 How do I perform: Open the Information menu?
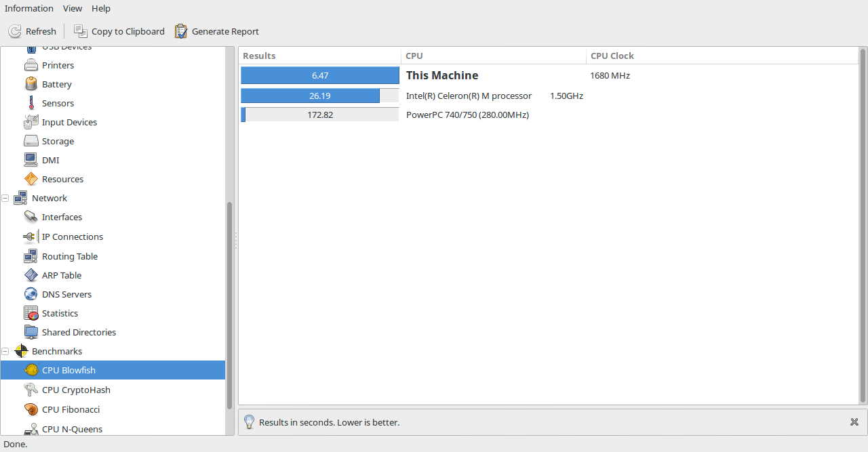(29, 8)
